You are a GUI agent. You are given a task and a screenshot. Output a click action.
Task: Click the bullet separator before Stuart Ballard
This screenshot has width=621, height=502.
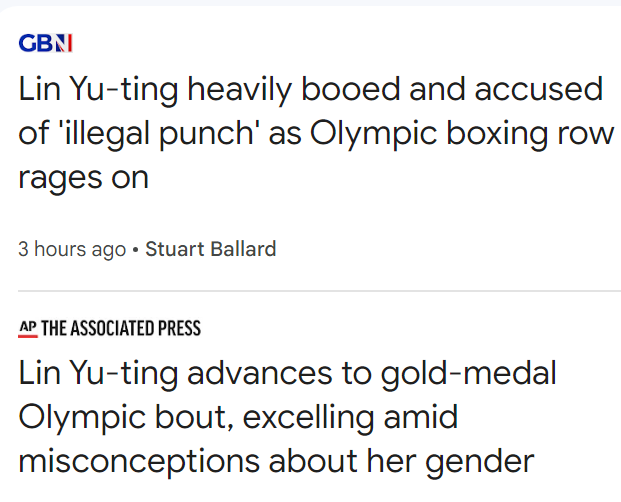pyautogui.click(x=136, y=249)
